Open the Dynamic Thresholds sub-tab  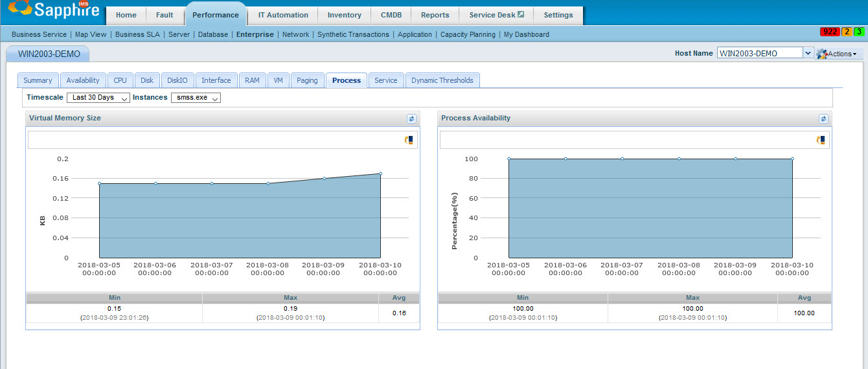click(442, 80)
